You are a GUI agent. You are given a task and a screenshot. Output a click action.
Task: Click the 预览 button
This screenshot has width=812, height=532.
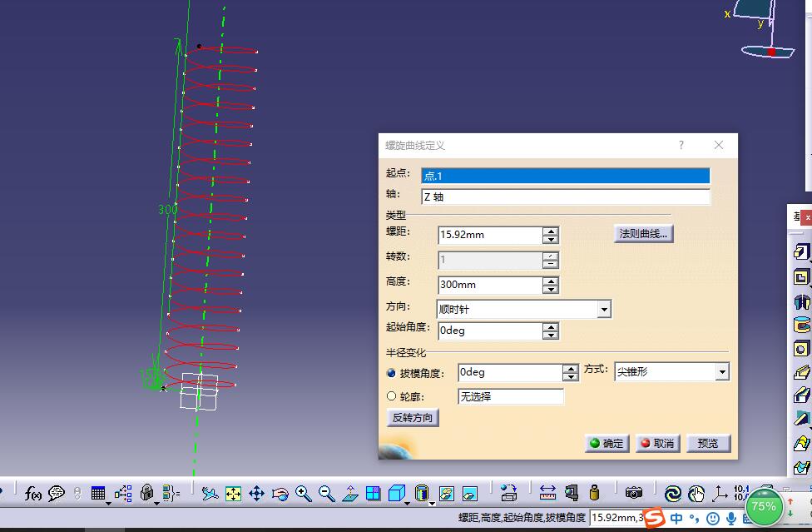coord(708,443)
